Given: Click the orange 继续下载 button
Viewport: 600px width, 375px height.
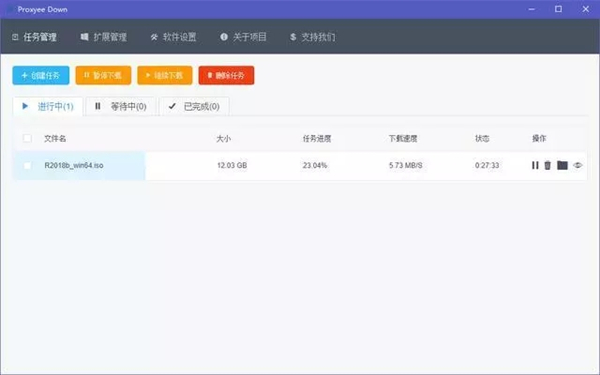Looking at the screenshot, I should [x=165, y=75].
